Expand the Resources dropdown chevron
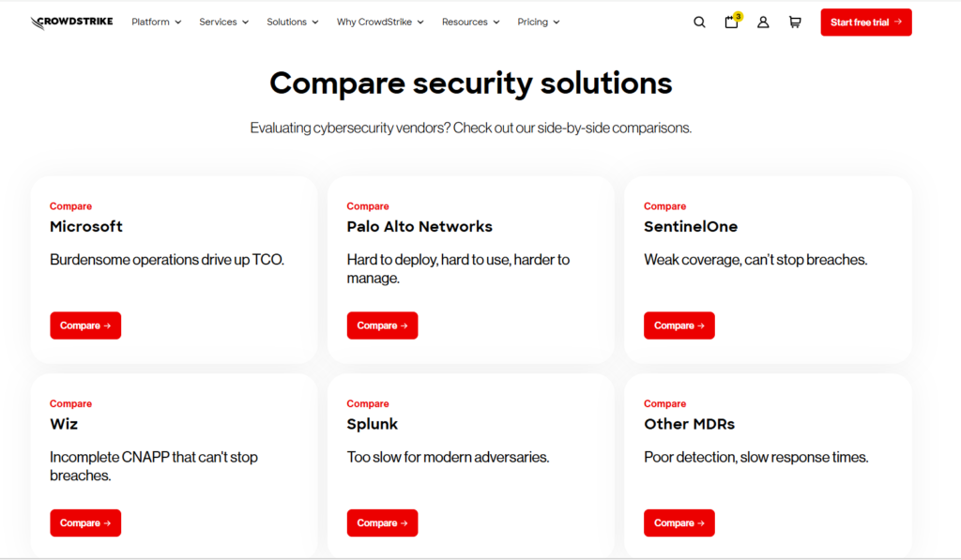This screenshot has width=961, height=560. (498, 22)
